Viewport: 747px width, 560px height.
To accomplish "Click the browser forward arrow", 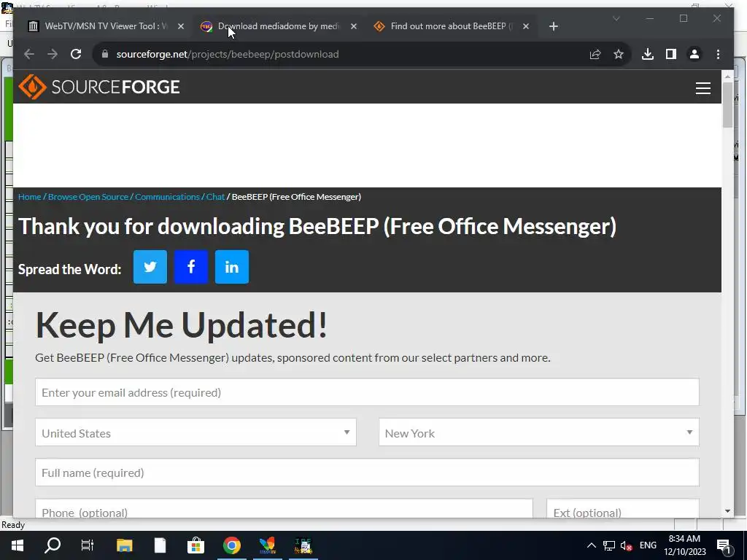I will click(53, 54).
